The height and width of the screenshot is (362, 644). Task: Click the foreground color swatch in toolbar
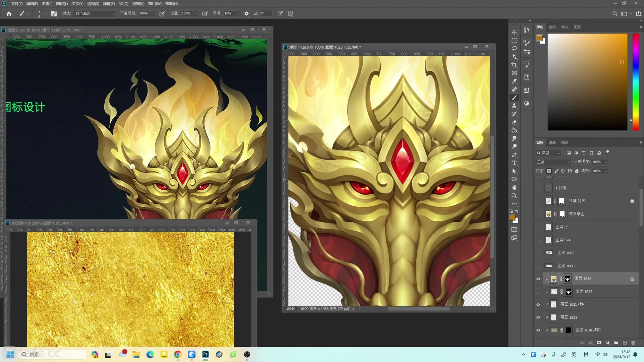(512, 218)
